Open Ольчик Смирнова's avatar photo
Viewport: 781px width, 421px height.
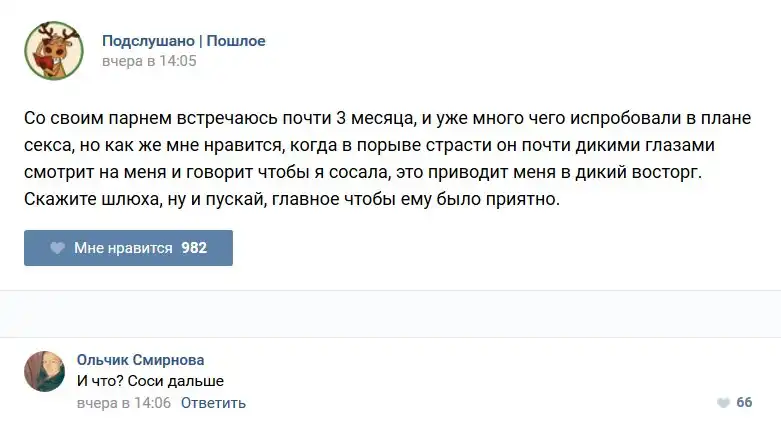click(x=44, y=371)
